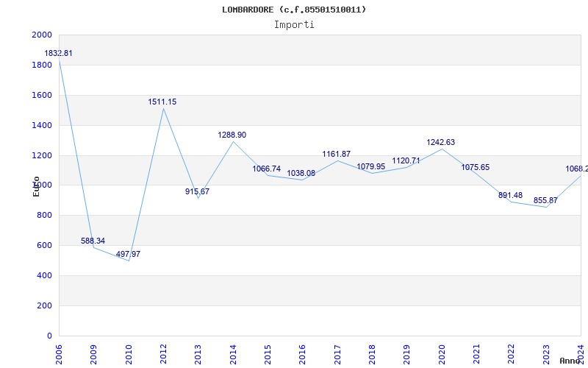Click the 1400 y-axis tick label
The height and width of the screenshot is (368, 588).
point(42,126)
